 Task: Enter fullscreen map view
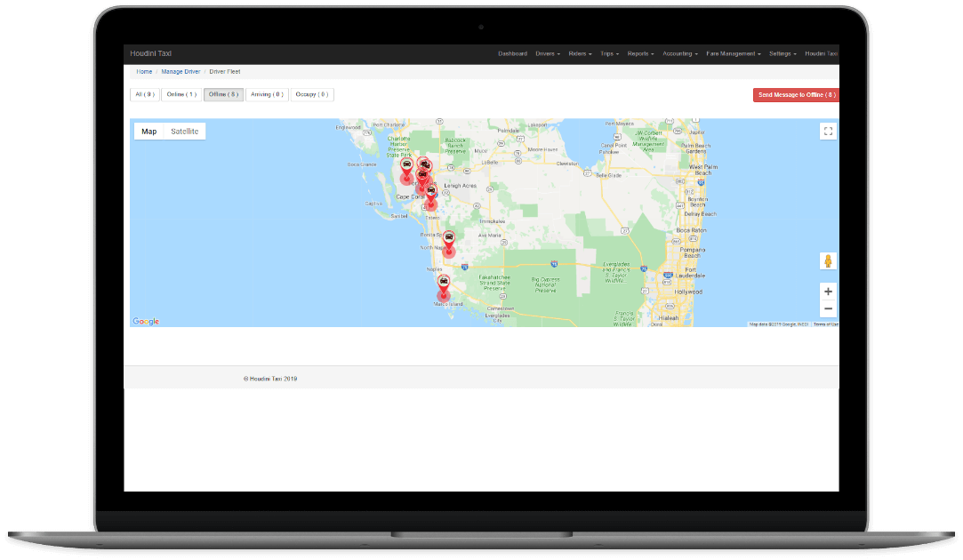(828, 131)
